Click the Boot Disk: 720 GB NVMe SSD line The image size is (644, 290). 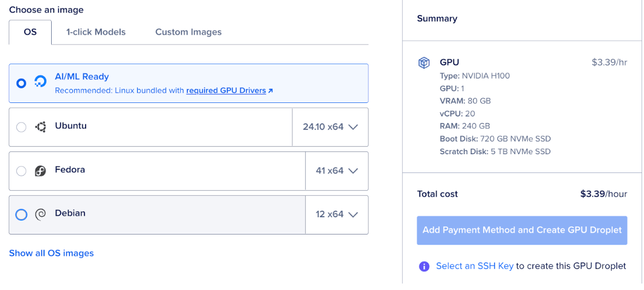click(x=495, y=139)
